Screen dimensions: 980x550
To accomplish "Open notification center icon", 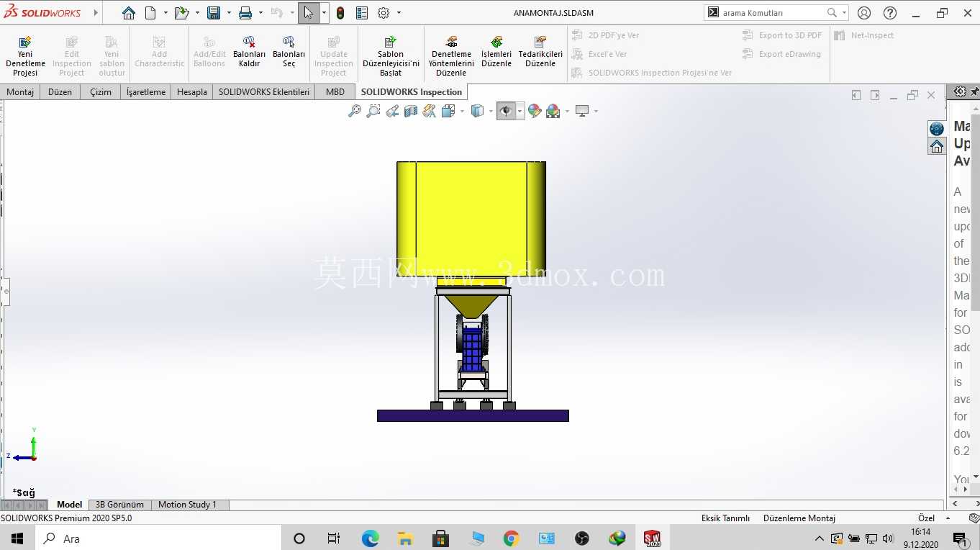I will pyautogui.click(x=961, y=538).
